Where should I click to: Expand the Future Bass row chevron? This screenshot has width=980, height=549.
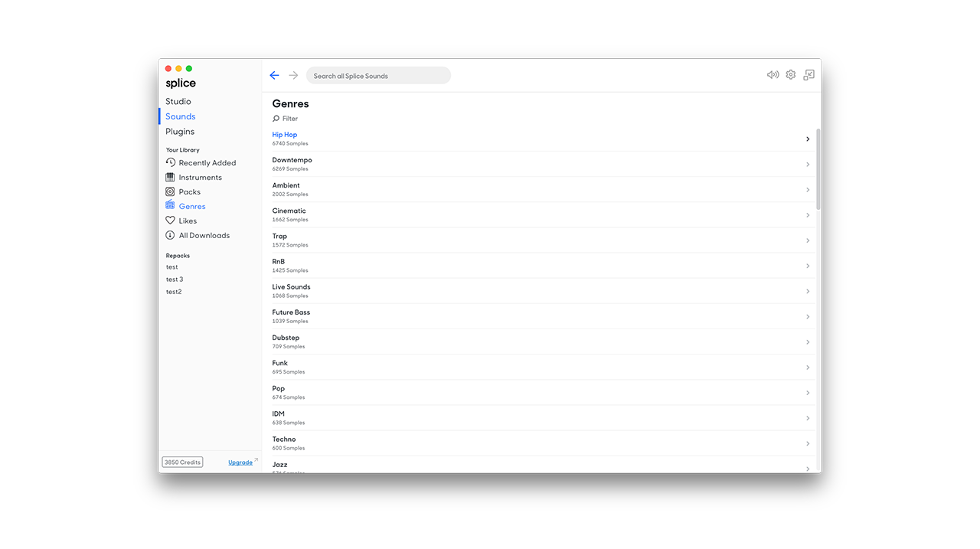[x=808, y=316]
